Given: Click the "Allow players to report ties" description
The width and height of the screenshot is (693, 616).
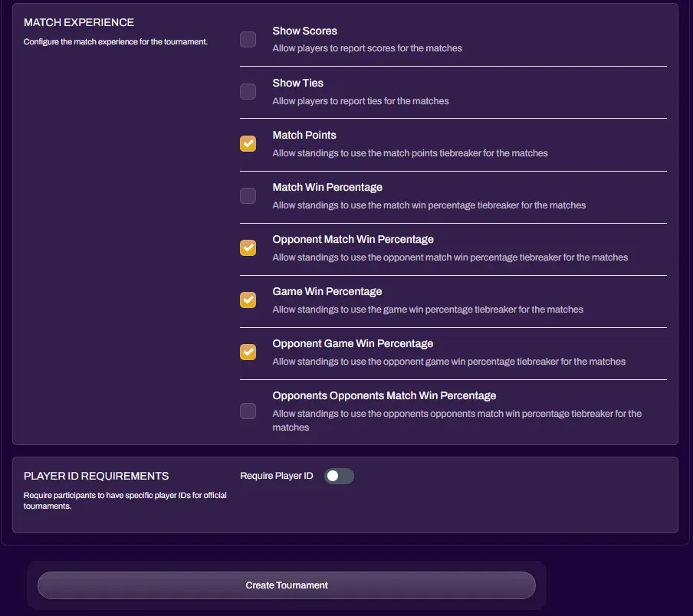Looking at the screenshot, I should pyautogui.click(x=360, y=101).
